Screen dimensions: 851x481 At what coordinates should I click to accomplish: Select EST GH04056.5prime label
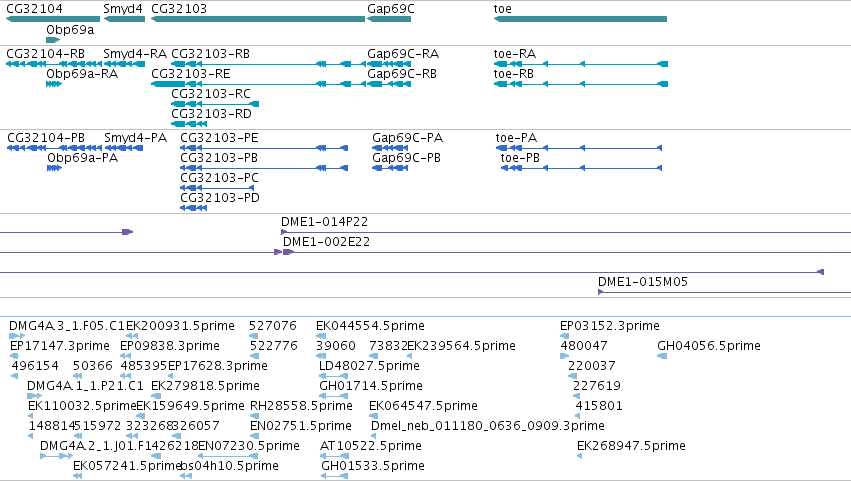coord(709,346)
